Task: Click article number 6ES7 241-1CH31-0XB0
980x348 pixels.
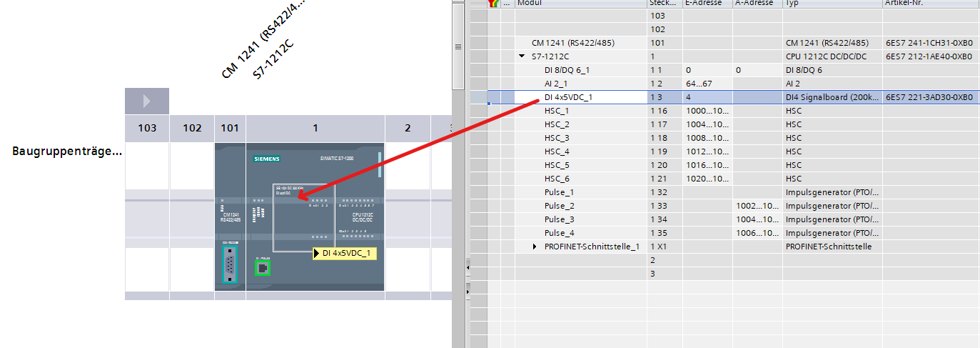Action: 929,42
